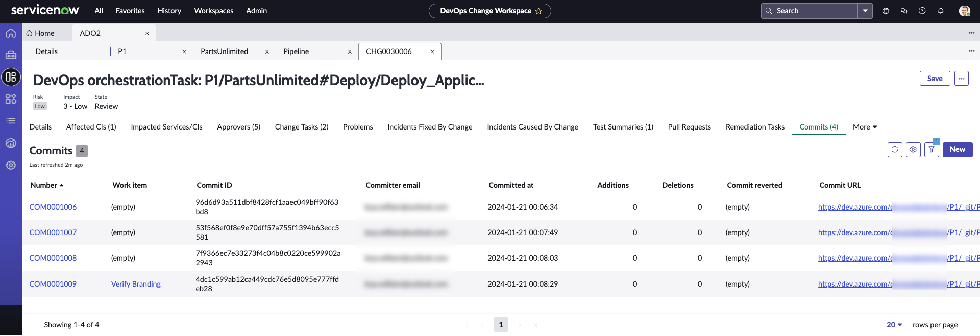Screen dimensions: 980x336
Task: Open the globe scope selector icon
Action: 886,11
